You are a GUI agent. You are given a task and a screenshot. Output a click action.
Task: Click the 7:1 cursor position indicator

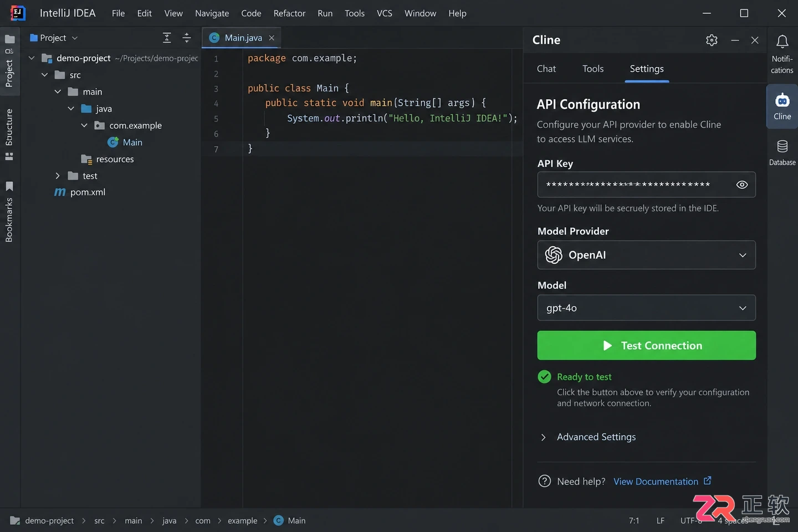click(x=634, y=520)
